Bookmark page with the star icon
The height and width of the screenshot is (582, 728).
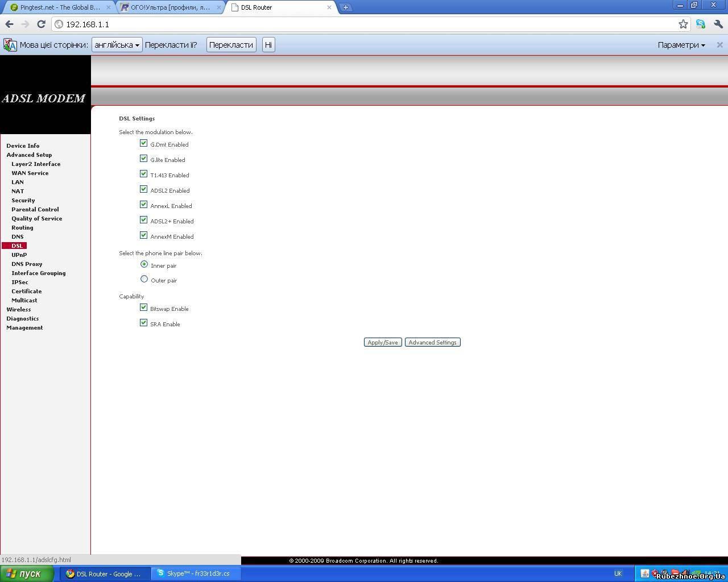pos(683,24)
